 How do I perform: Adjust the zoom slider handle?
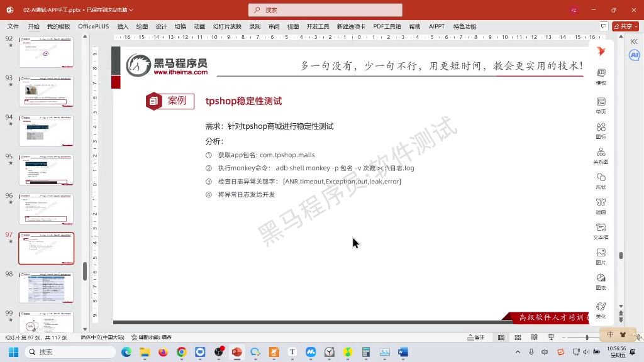[x=587, y=337]
